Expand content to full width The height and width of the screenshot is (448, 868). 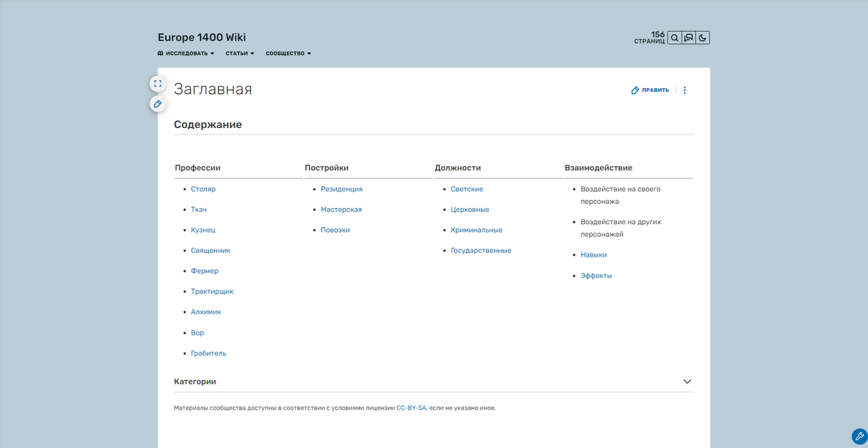tap(158, 84)
